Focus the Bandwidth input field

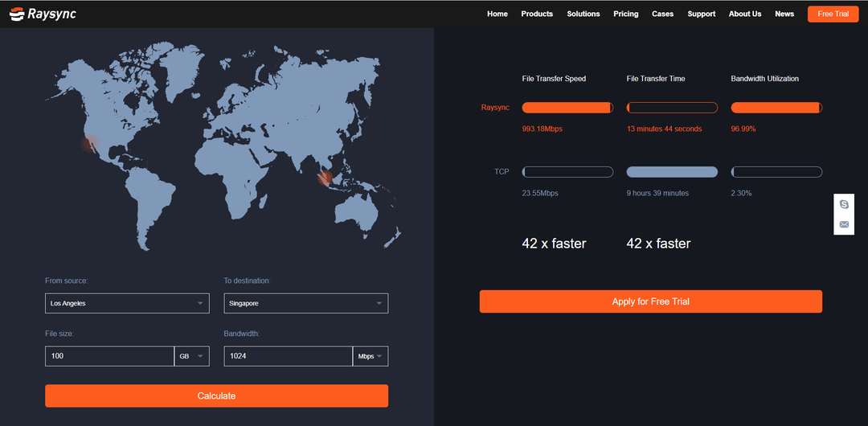tap(289, 356)
